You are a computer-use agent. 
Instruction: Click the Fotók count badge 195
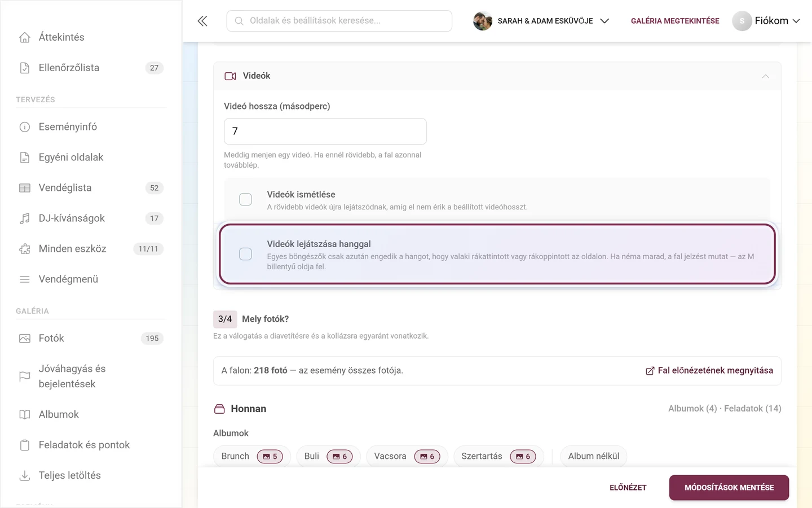(x=152, y=339)
